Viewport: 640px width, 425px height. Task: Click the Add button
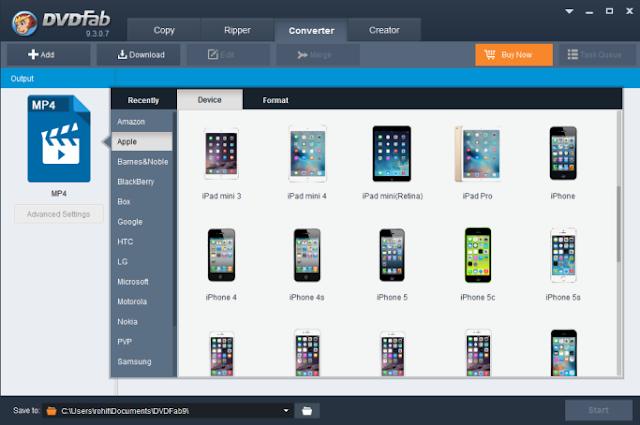click(49, 55)
